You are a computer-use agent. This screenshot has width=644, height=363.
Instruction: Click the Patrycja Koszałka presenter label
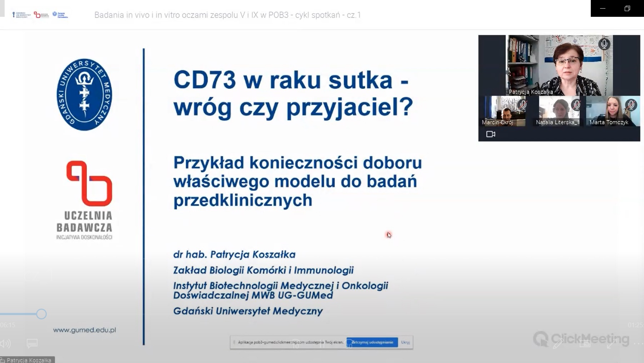(28, 360)
